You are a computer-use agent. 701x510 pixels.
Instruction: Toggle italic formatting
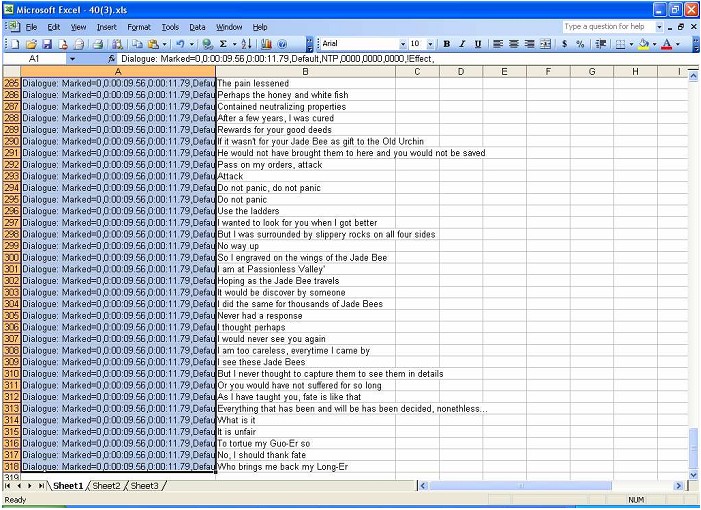(462, 44)
